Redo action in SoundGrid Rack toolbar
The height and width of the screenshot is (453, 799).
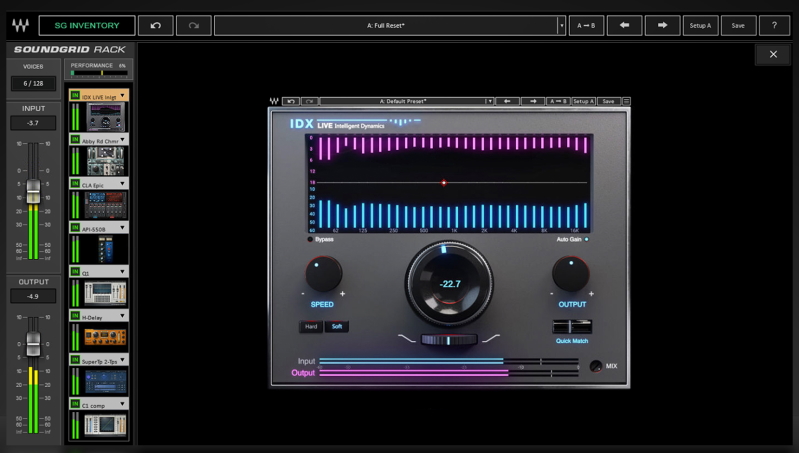pos(194,25)
